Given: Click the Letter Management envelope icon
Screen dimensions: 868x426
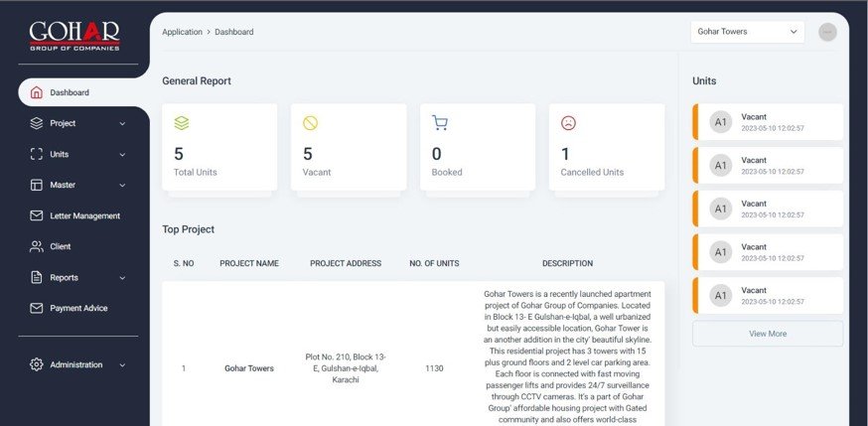Looking at the screenshot, I should click(x=37, y=215).
